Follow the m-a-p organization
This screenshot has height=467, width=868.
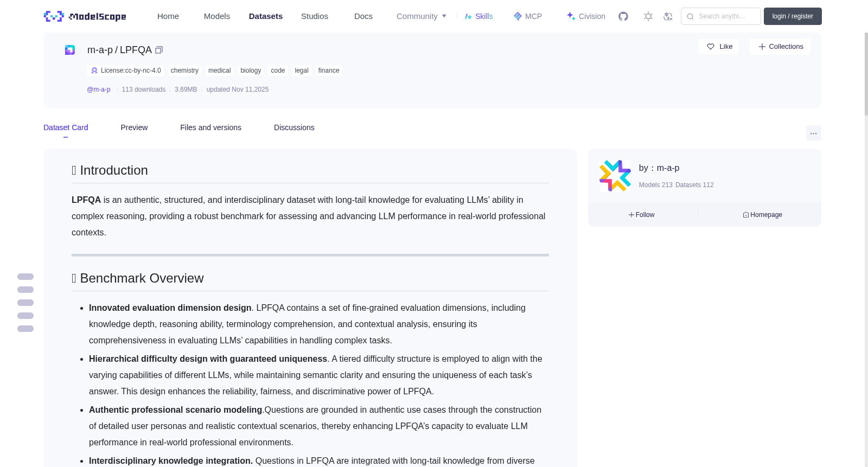(641, 215)
